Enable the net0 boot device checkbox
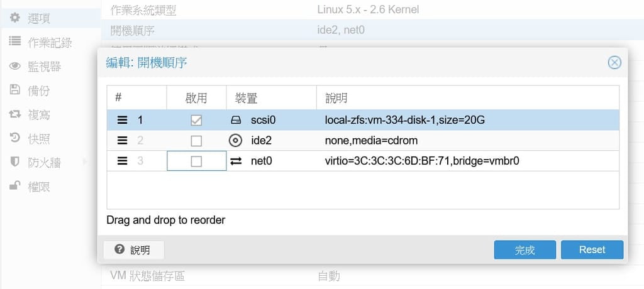 [196, 161]
